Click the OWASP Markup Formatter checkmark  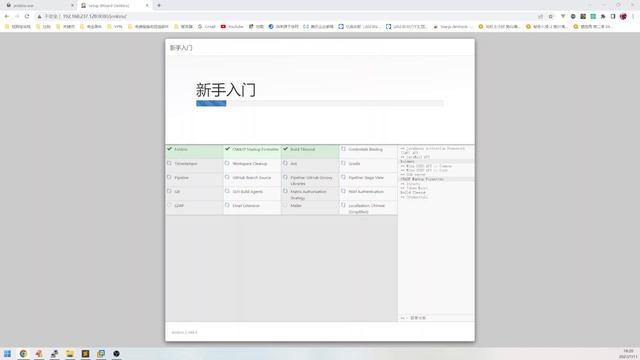[x=227, y=149]
